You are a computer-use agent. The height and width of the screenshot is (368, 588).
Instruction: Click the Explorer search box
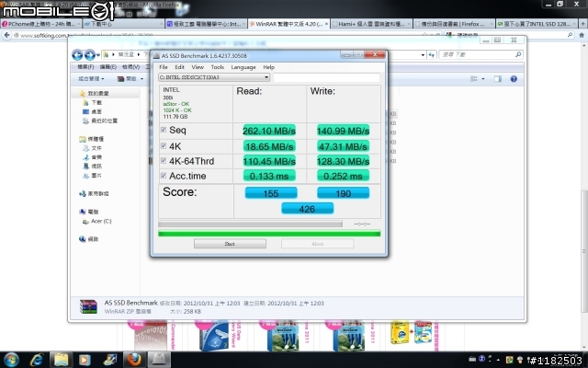click(x=481, y=55)
